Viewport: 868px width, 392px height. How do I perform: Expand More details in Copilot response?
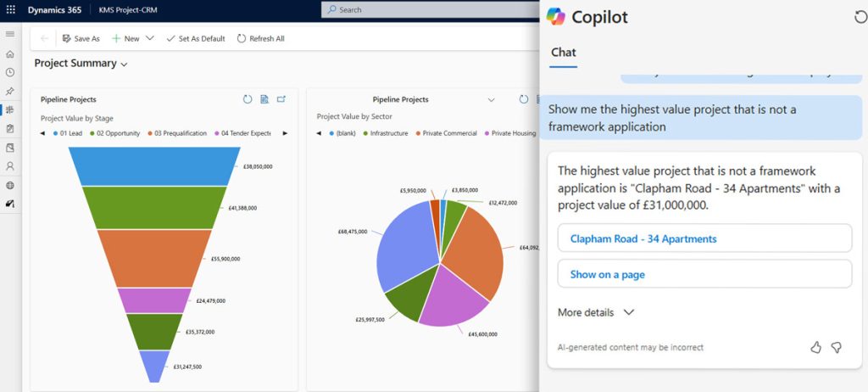[596, 312]
